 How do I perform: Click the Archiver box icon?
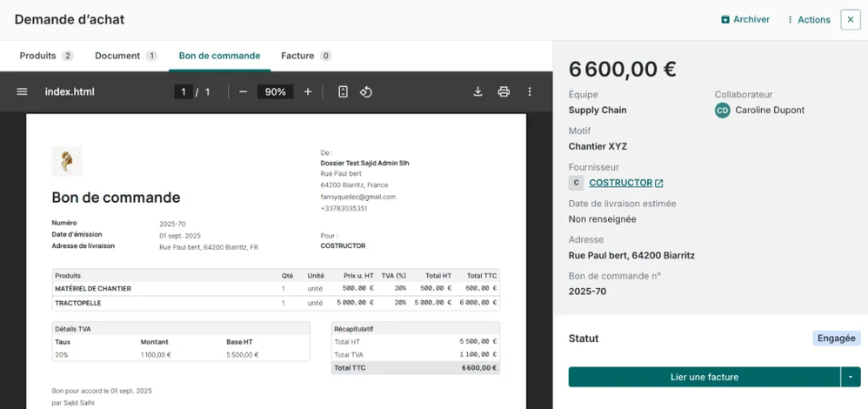pyautogui.click(x=725, y=19)
